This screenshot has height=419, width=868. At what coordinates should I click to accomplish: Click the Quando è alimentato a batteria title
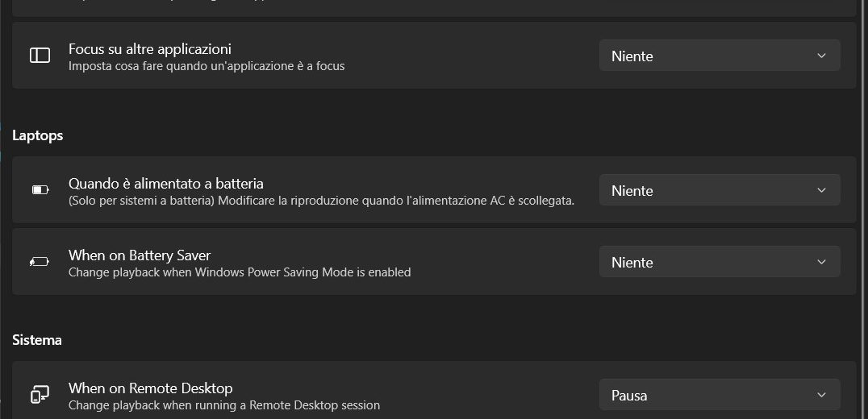pyautogui.click(x=166, y=183)
